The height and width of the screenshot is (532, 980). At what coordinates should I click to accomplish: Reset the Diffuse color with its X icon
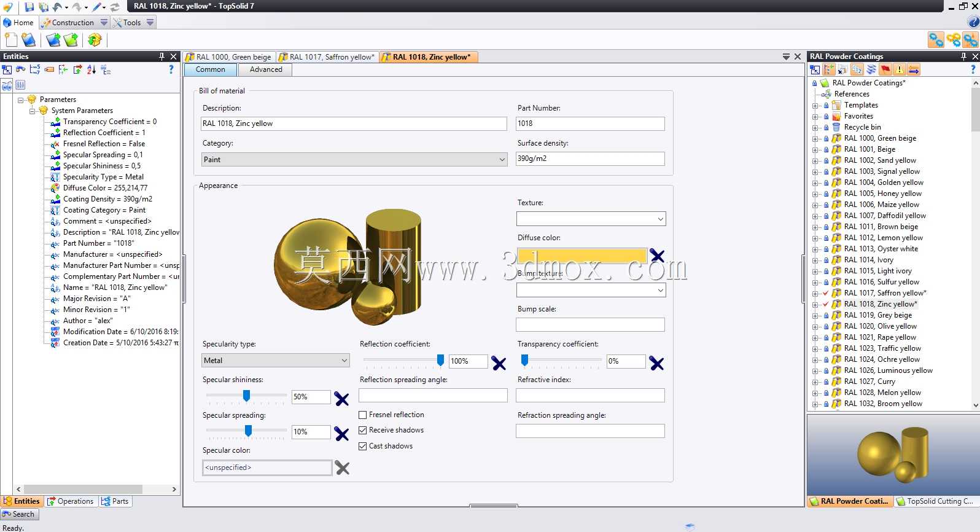[x=657, y=255]
